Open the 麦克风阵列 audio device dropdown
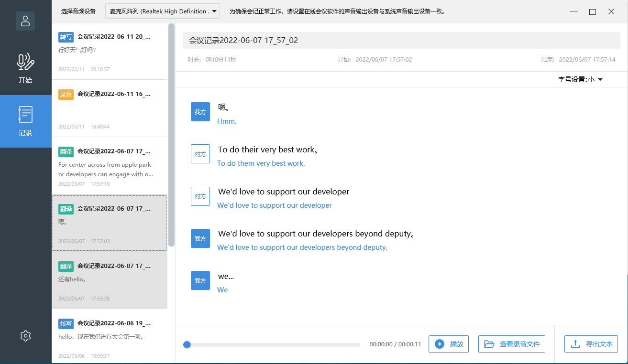Image resolution: width=628 pixels, height=364 pixels. coord(163,11)
